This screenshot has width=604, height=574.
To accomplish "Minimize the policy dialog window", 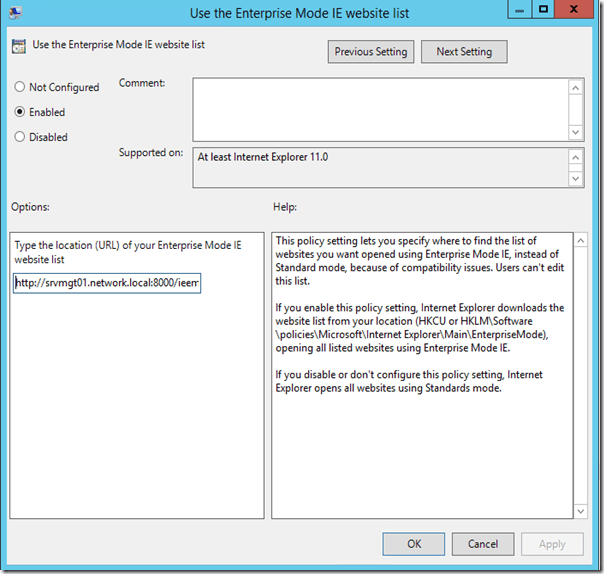I will coord(517,10).
